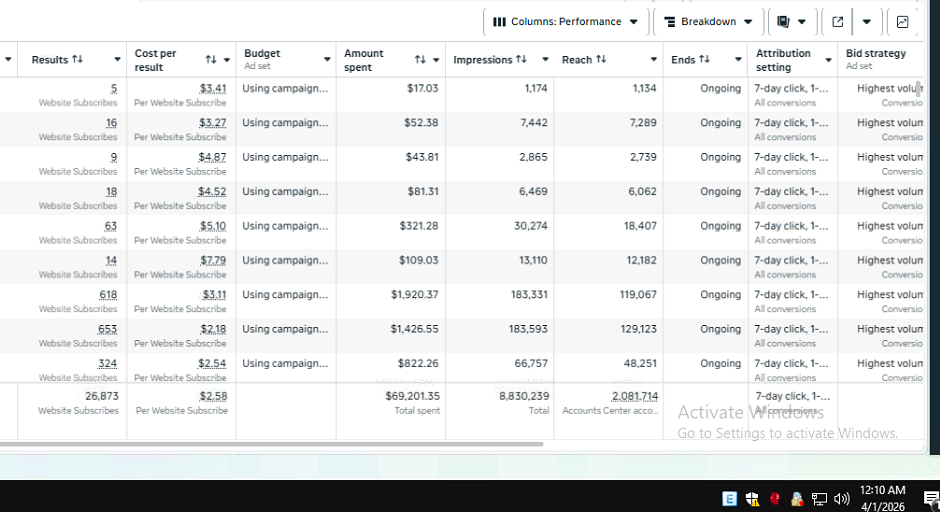The width and height of the screenshot is (940, 512).
Task: Click the share/export external link icon
Action: click(837, 22)
